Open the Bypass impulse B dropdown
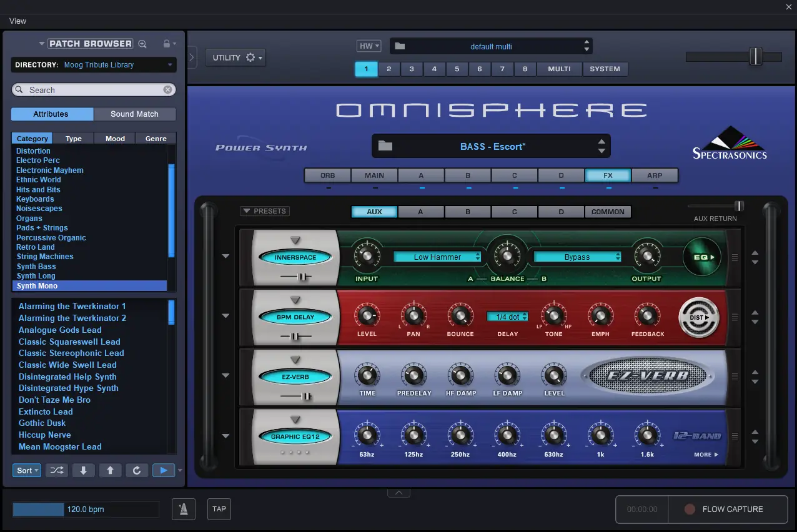Image resolution: width=797 pixels, height=532 pixels. click(x=577, y=257)
